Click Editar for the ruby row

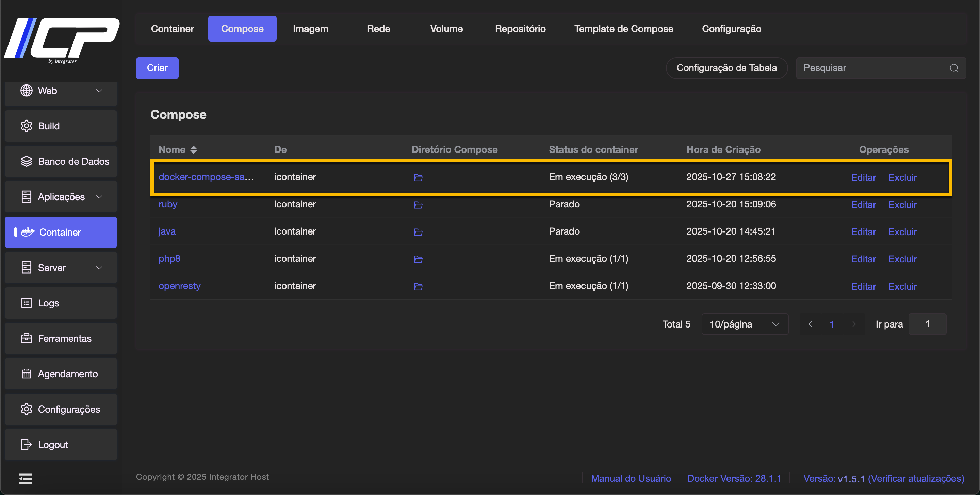pos(863,205)
